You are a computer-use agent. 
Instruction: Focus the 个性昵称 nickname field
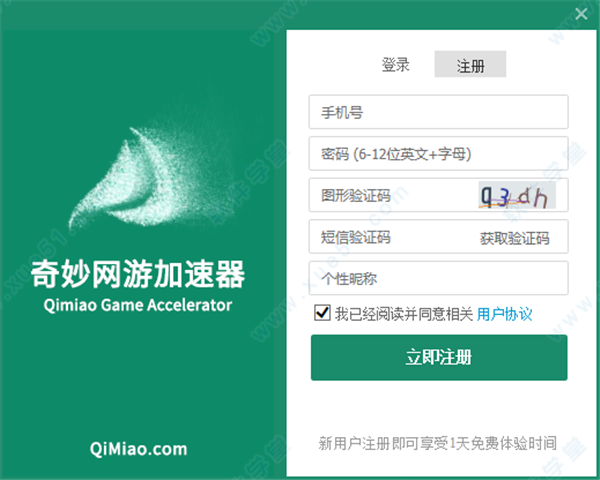coord(439,278)
